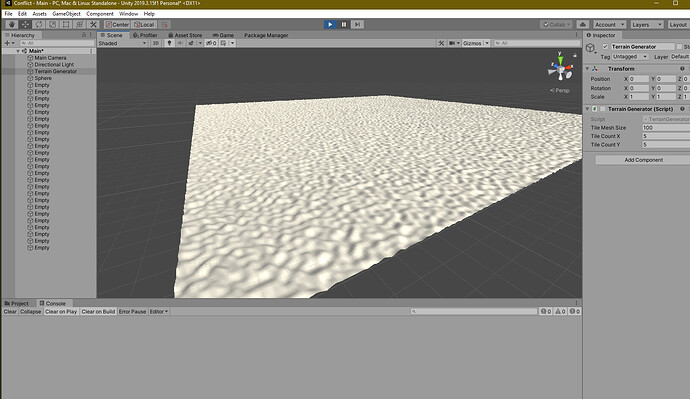Select the Move tool
Image resolution: width=690 pixels, height=399 pixels.
tap(26, 25)
